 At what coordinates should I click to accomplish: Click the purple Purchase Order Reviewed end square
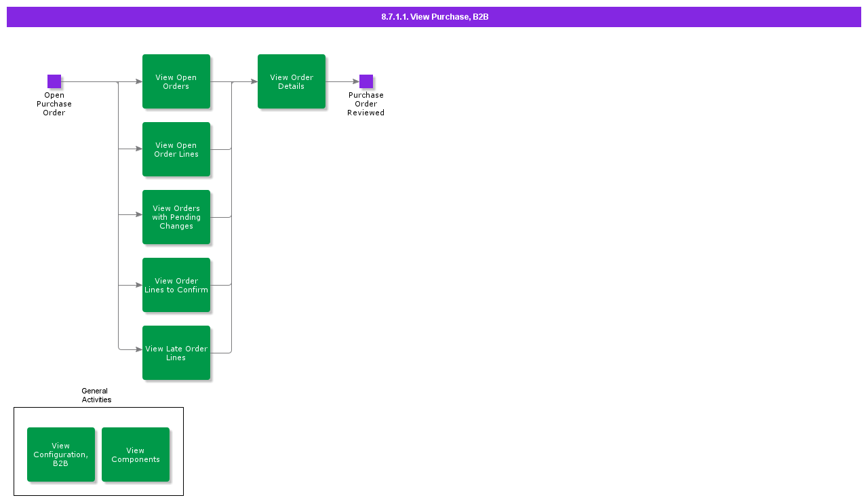[x=366, y=81]
